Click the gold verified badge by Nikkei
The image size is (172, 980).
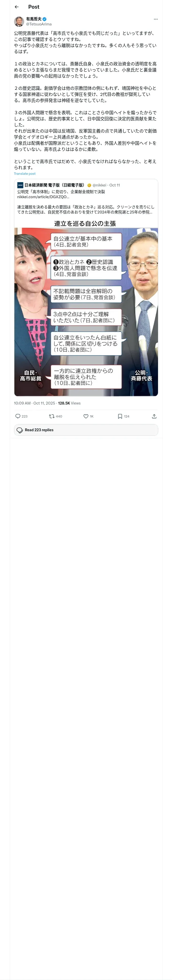pos(89,185)
